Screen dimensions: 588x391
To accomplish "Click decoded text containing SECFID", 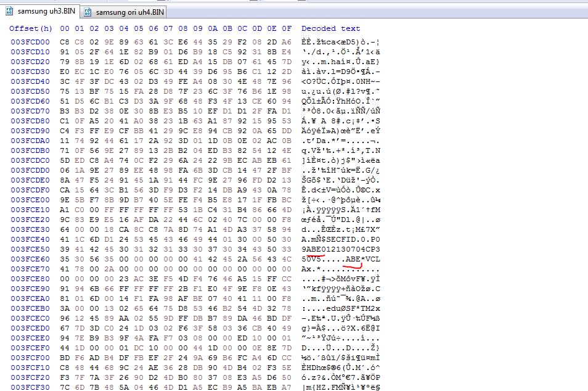I will pyautogui.click(x=341, y=239).
